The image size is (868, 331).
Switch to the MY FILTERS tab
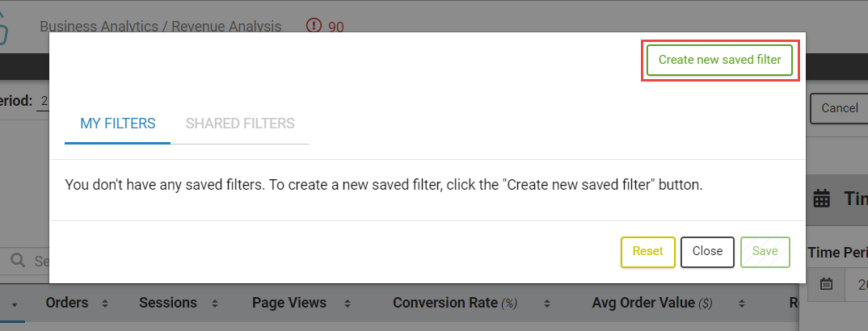[118, 124]
